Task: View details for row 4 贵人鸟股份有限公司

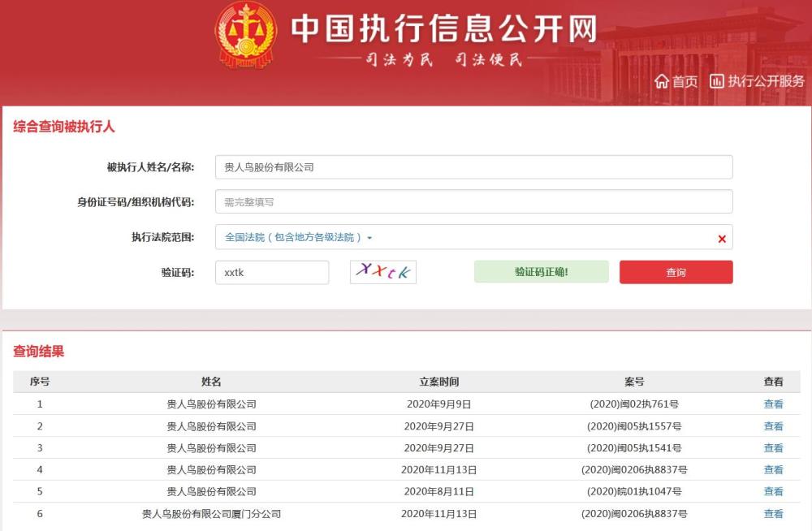Action: pyautogui.click(x=773, y=470)
